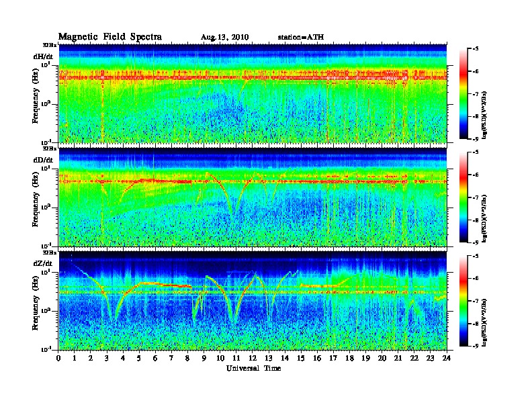Click the hour tick label "3"
The width and height of the screenshot is (532, 411).
107,358
